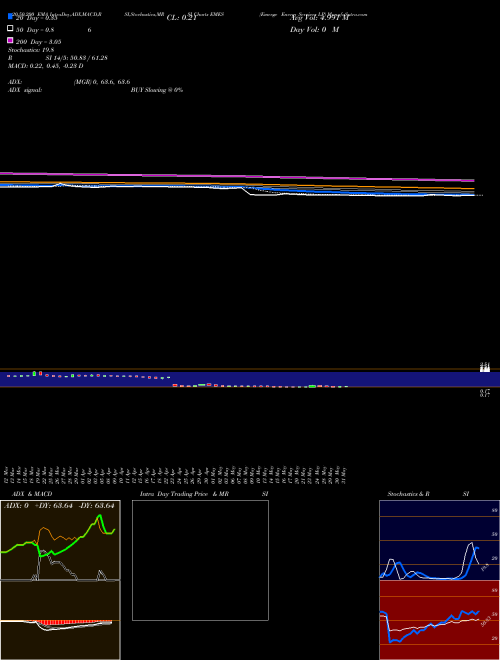Click the magenta 200 Day legend square
The width and height of the screenshot is (500, 660).
click(x=10, y=40)
